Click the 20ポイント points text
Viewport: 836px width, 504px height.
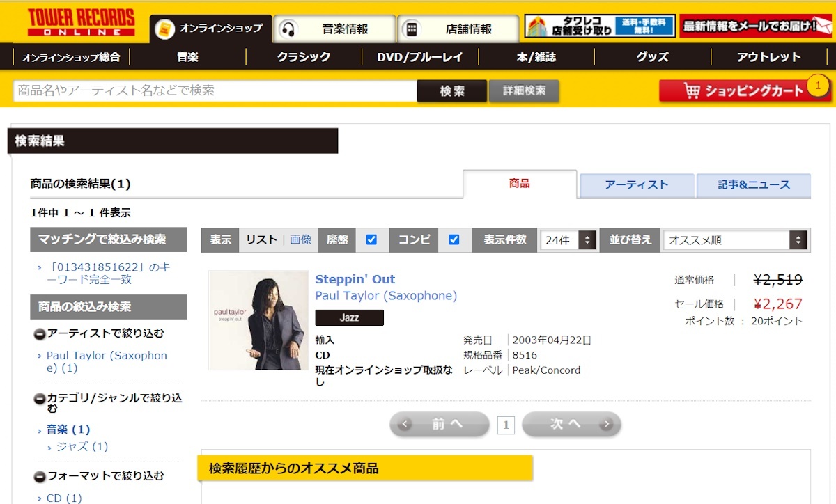(777, 321)
